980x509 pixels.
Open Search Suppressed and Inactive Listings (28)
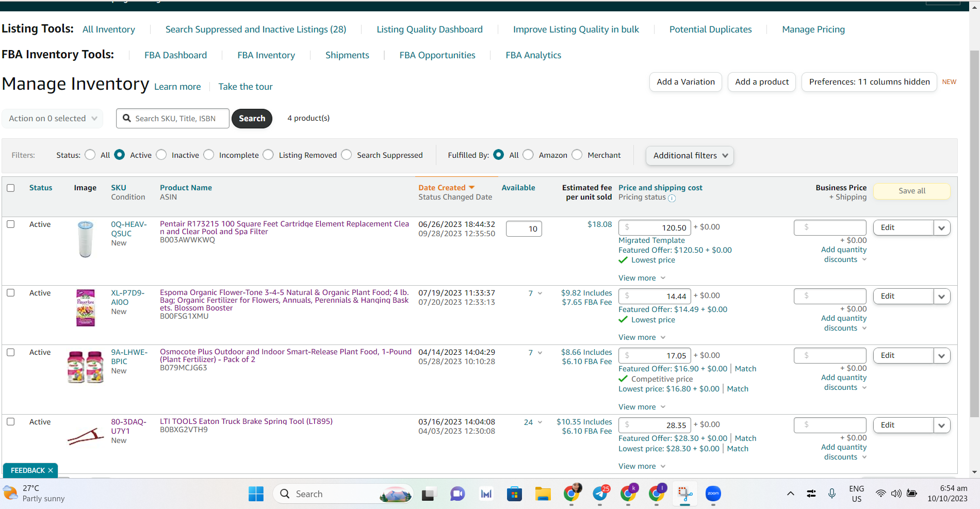[x=256, y=29]
